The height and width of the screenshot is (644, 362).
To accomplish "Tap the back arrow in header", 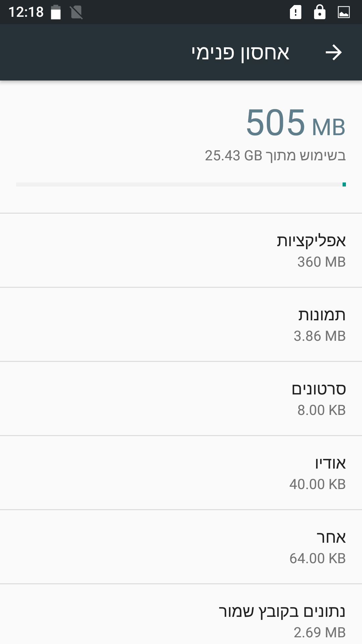I will [x=334, y=53].
